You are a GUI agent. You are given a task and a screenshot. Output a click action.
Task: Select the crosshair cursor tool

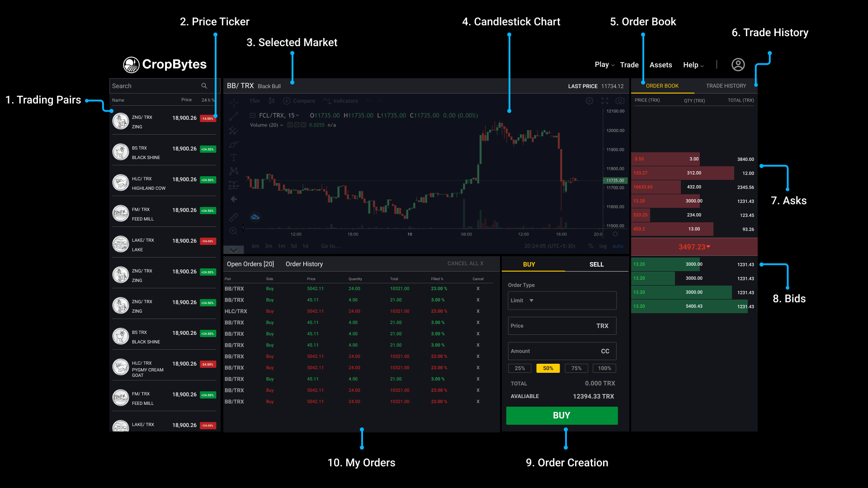233,103
